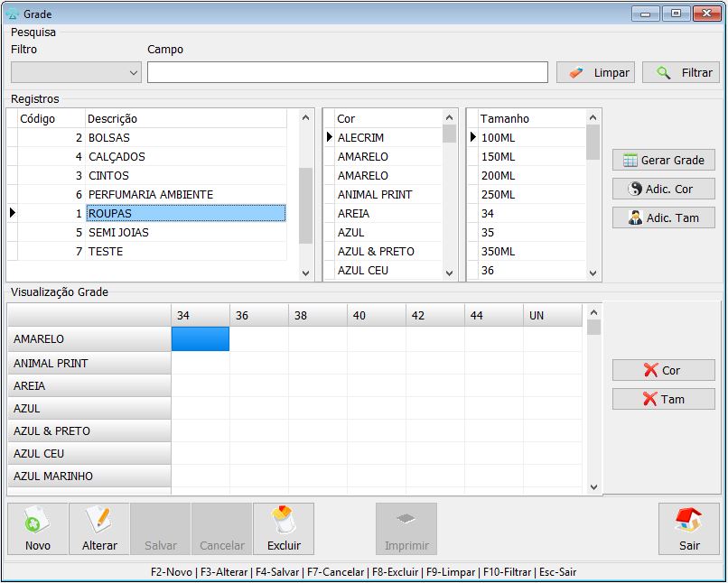The width and height of the screenshot is (728, 583).
Task: Click the Excluir trash icon button
Action: [x=284, y=529]
